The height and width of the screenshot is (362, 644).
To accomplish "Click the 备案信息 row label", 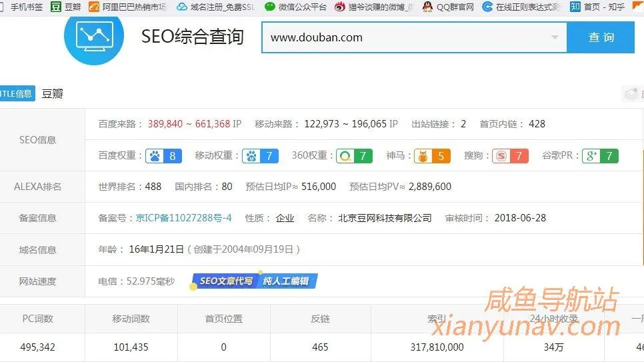I will 38,218.
